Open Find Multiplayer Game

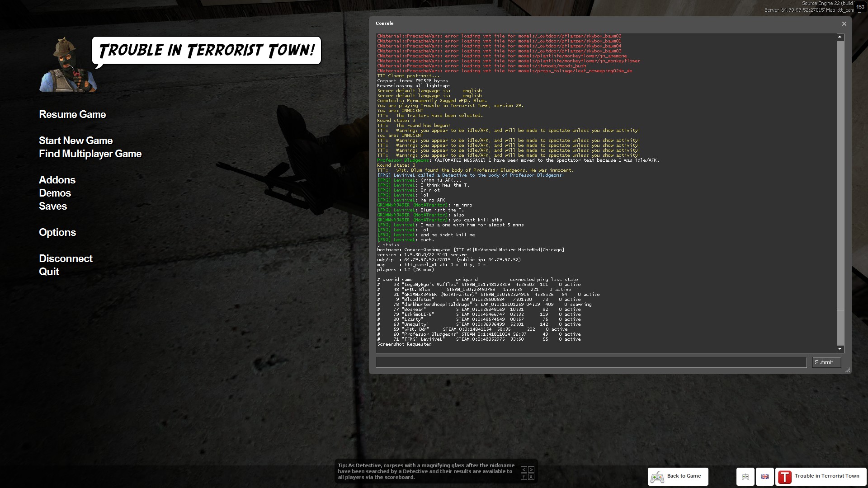(x=90, y=154)
